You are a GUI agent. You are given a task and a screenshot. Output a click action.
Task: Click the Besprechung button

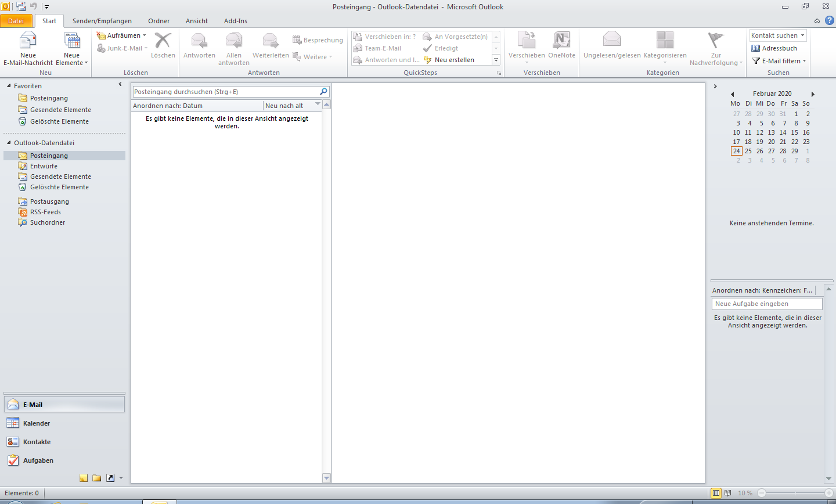click(x=318, y=40)
